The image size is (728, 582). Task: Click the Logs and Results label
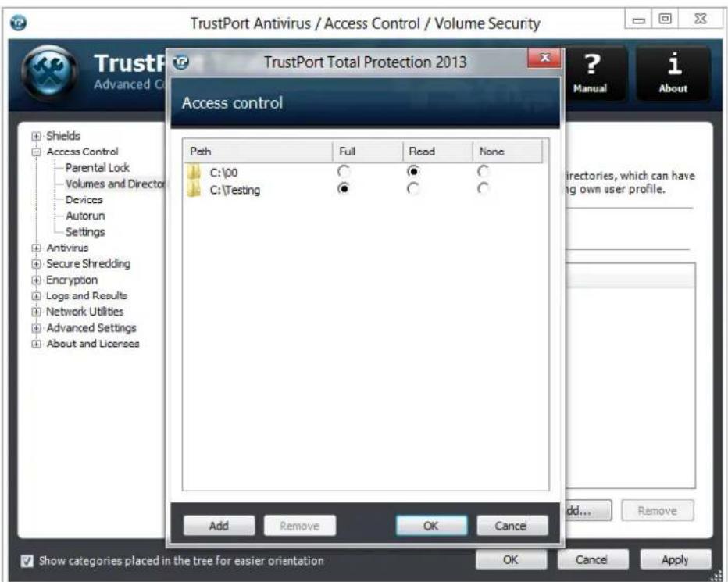[x=87, y=295]
